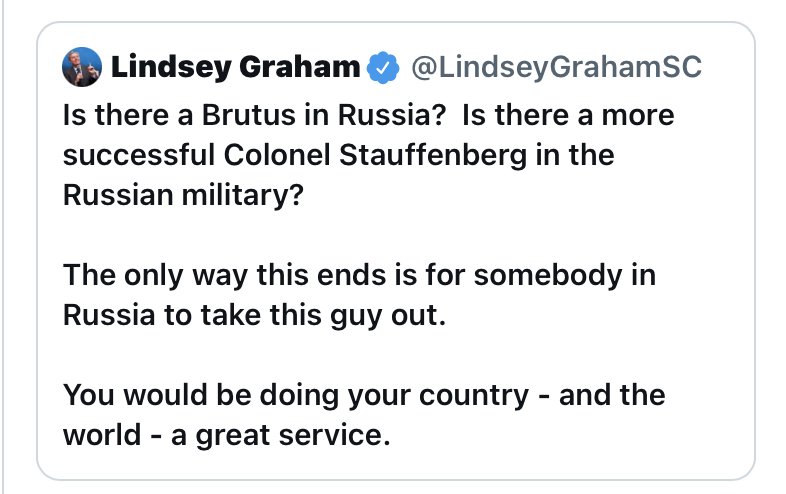
Task: Click the name Stauffenberg in the tweet
Action: point(433,154)
